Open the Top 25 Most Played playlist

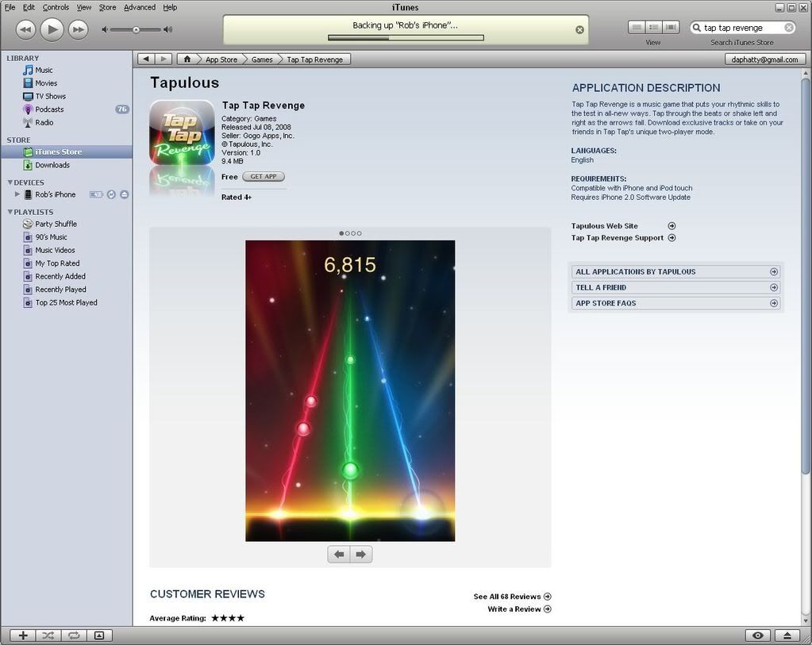67,303
